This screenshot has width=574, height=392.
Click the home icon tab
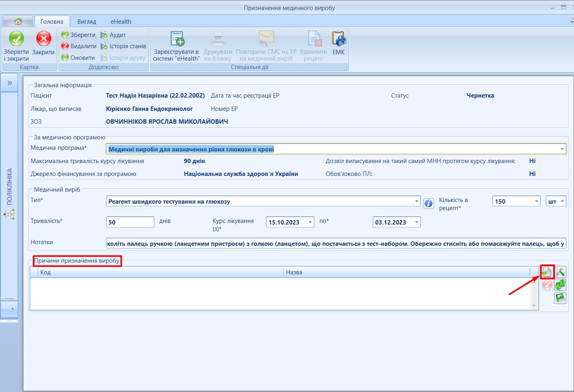coord(18,21)
